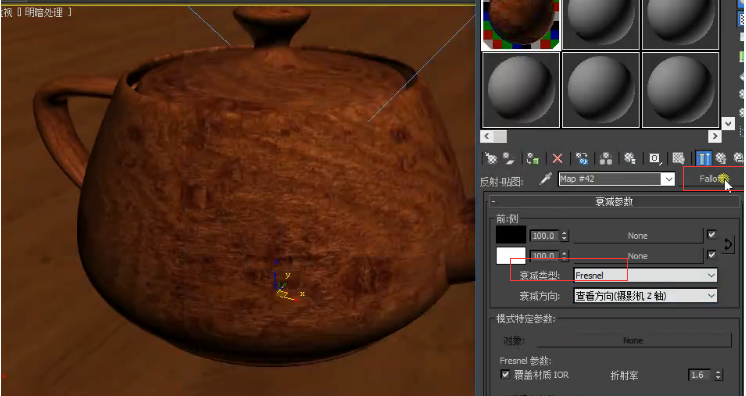This screenshot has height=396, width=746.
Task: Click the transform gizmo on teapot
Action: click(287, 283)
